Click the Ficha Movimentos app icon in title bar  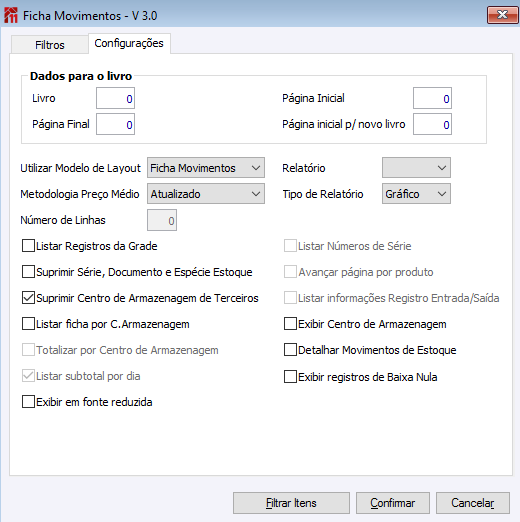11,15
